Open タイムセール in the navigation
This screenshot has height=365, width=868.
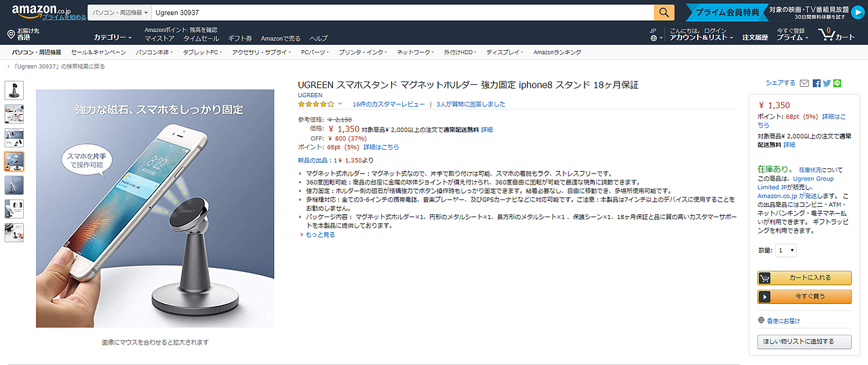[201, 39]
